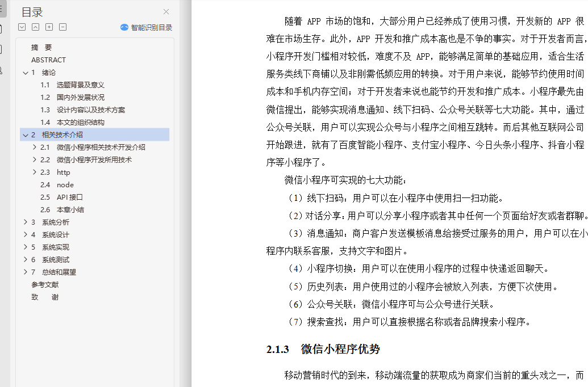Viewport: 588px width, 387px height.
Task: Jump to 致 谢 in outline
Action: [45, 297]
